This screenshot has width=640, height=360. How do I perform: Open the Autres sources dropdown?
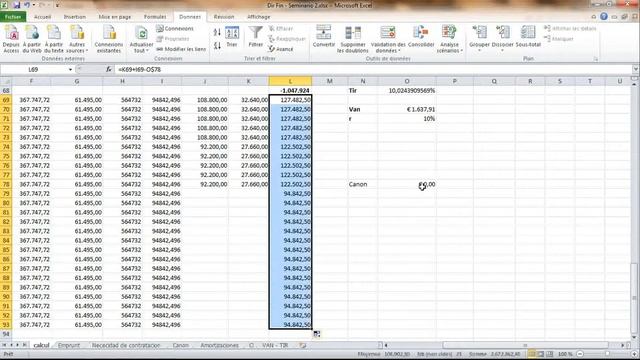[x=77, y=39]
